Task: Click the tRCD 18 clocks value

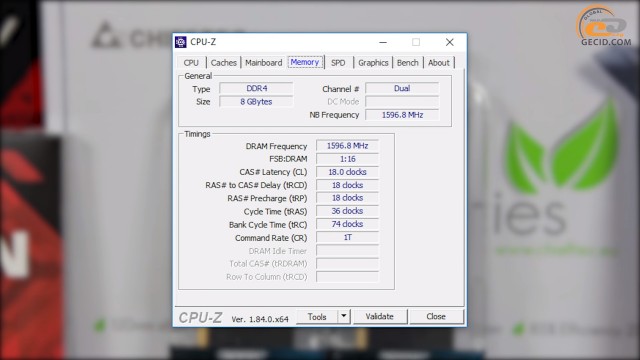Action: pyautogui.click(x=347, y=185)
